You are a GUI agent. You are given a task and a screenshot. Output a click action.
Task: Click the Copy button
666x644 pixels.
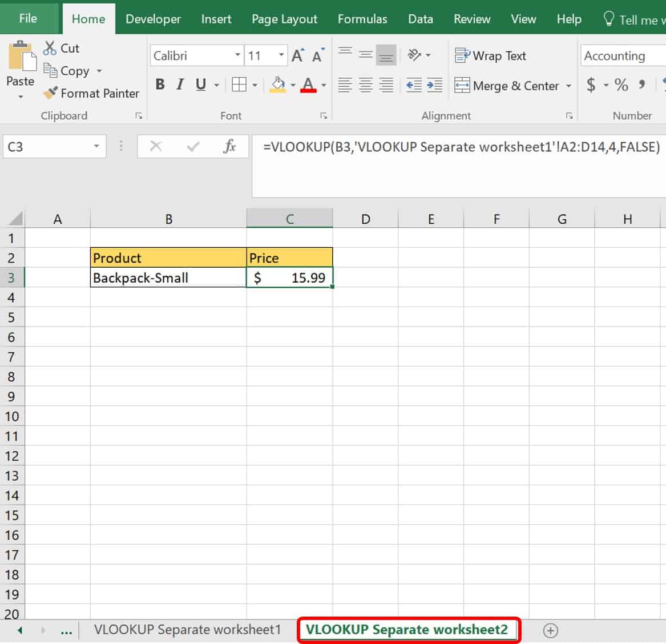click(66, 71)
